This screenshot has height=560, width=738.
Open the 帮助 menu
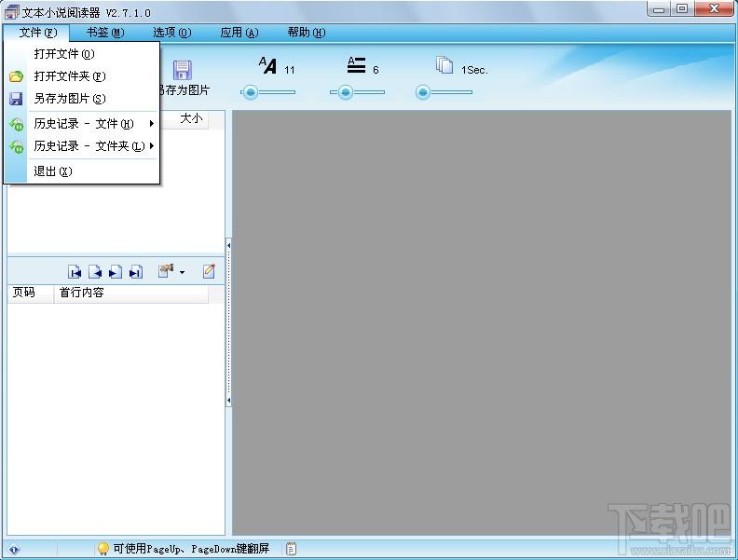click(306, 33)
